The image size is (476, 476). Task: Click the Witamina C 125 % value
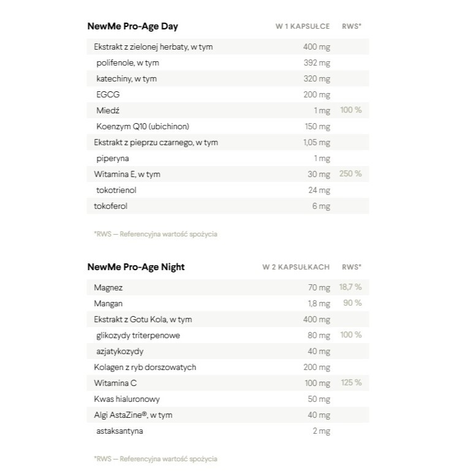click(x=350, y=383)
